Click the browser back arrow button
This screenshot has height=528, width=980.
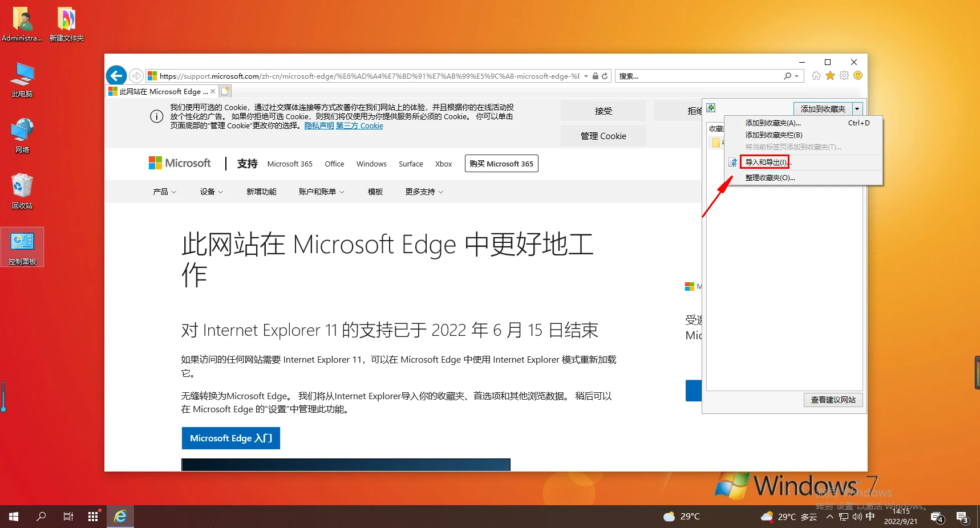(116, 75)
